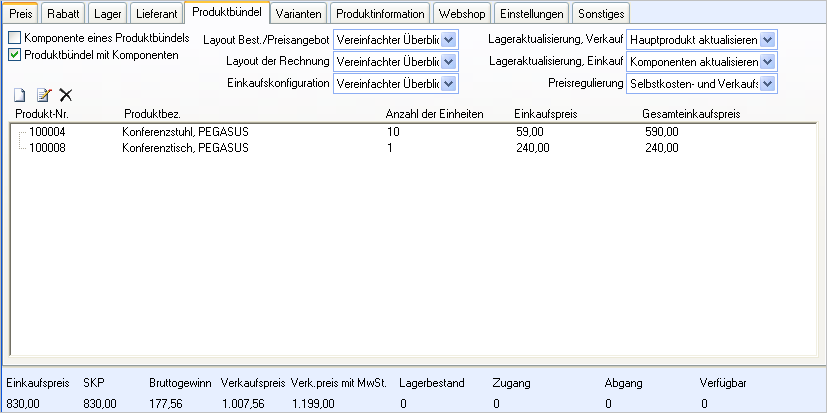
Task: Open the Rabatt tab
Action: (63, 13)
